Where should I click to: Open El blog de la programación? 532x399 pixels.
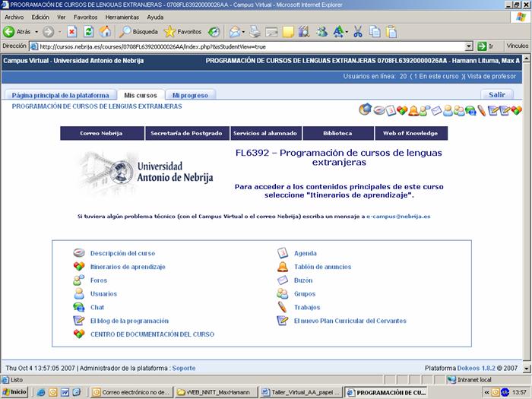[x=129, y=321]
